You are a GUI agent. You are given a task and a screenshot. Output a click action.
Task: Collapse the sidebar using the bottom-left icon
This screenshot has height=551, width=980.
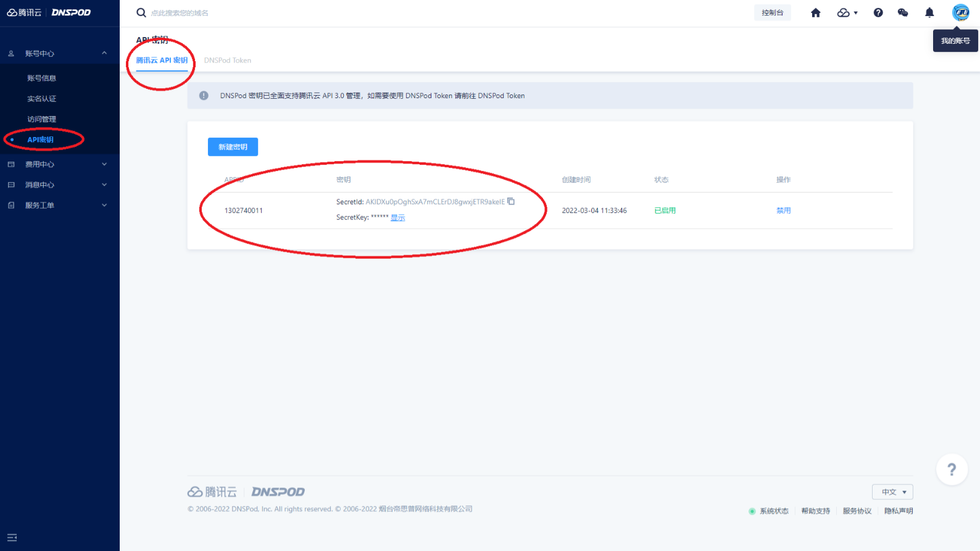[12, 537]
